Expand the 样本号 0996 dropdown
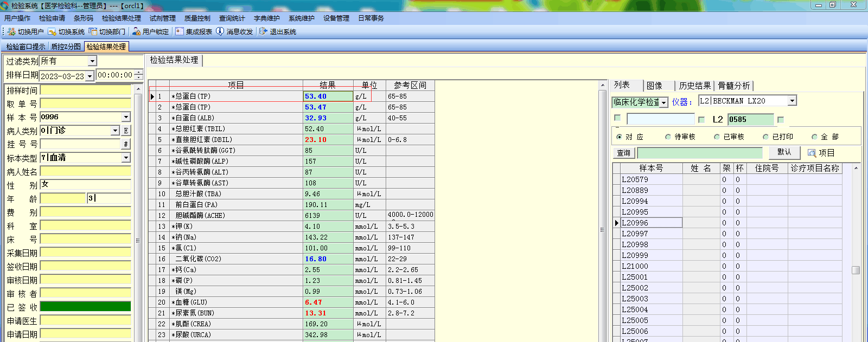 click(126, 117)
